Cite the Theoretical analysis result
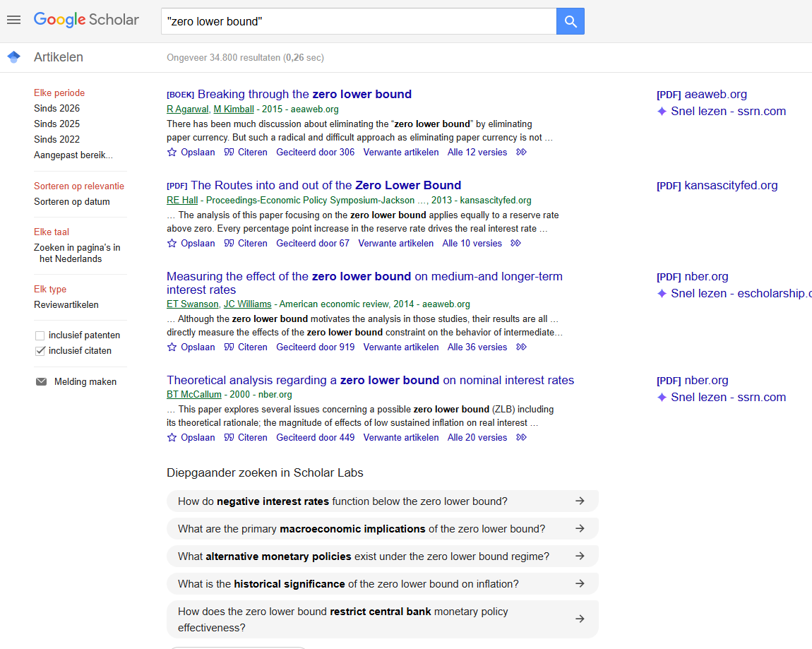812x649 pixels. point(246,438)
